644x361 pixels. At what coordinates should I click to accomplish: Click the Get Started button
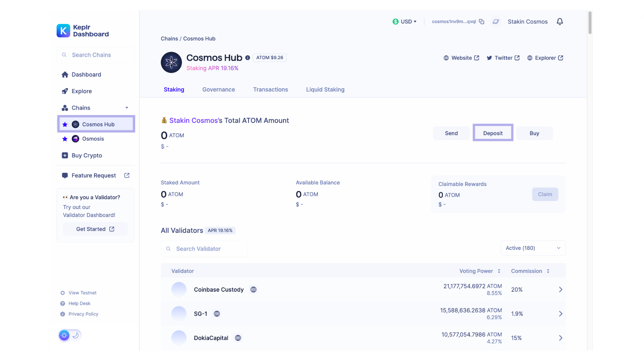(95, 229)
